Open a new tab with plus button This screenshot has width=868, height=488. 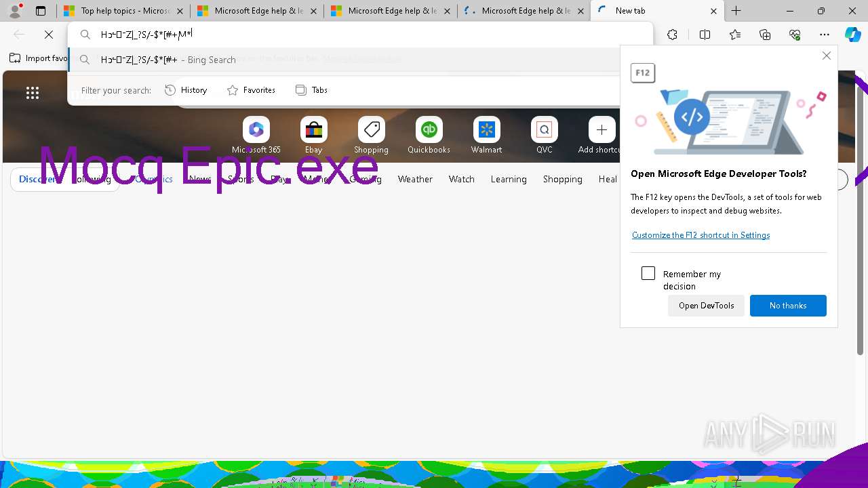pyautogui.click(x=736, y=11)
